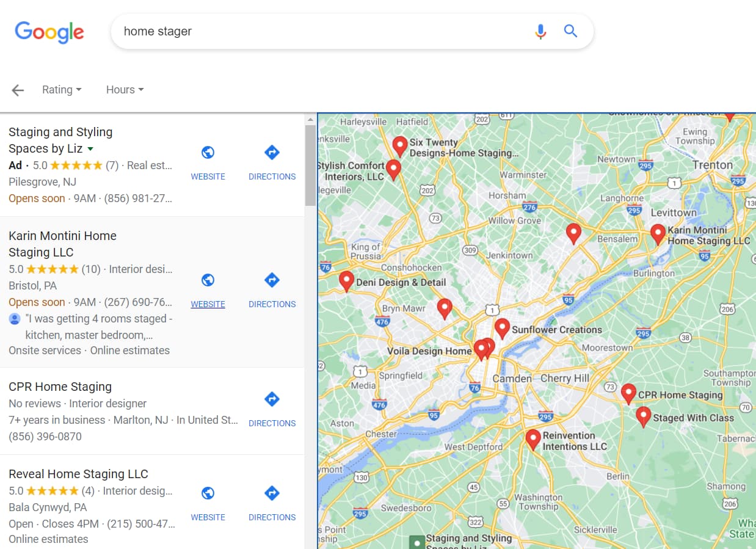Select the unlabeled pin west of Bensalem

click(x=573, y=234)
